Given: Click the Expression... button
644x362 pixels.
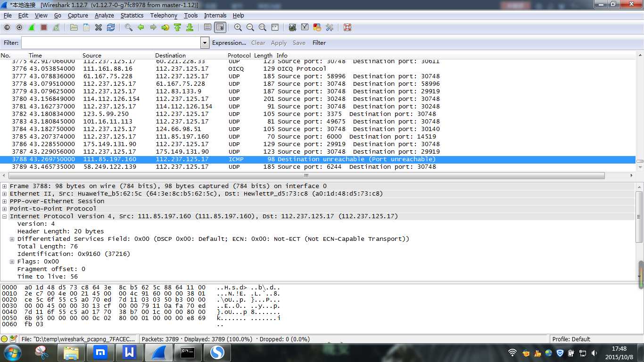Looking at the screenshot, I should tap(229, 43).
